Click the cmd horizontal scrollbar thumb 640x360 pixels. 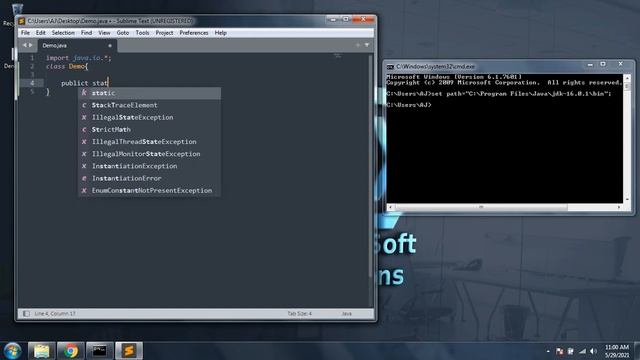pyautogui.click(x=481, y=207)
